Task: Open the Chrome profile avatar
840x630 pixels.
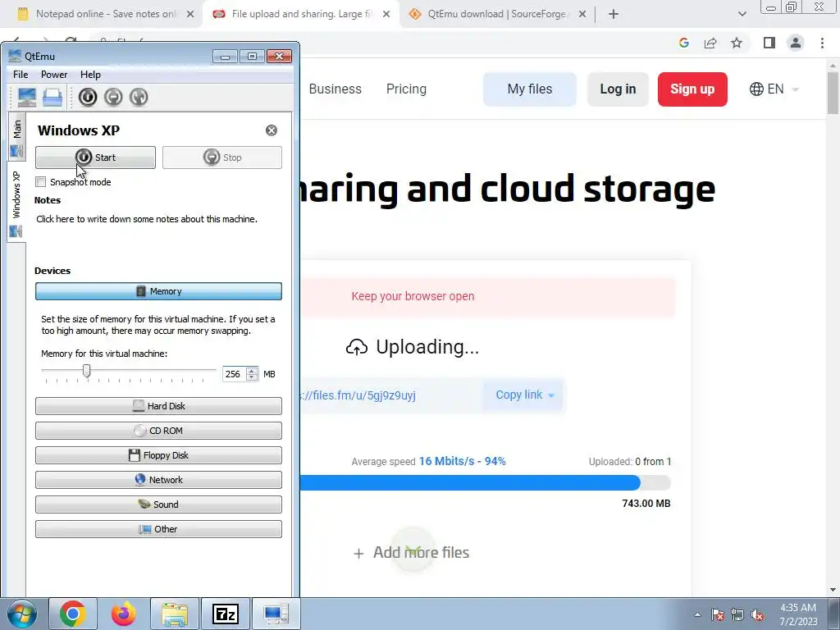Action: click(796, 43)
